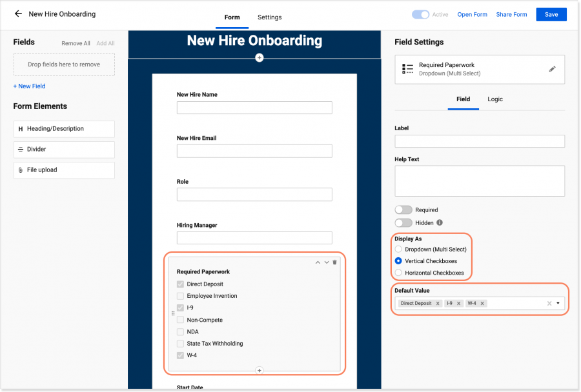
Task: Remove the I-9 default value chip
Action: click(458, 302)
